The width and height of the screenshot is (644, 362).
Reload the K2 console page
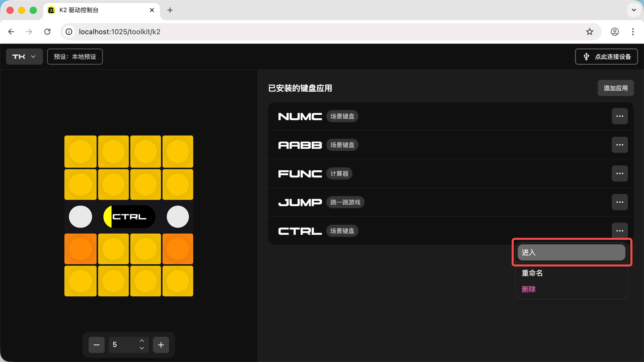pyautogui.click(x=47, y=32)
